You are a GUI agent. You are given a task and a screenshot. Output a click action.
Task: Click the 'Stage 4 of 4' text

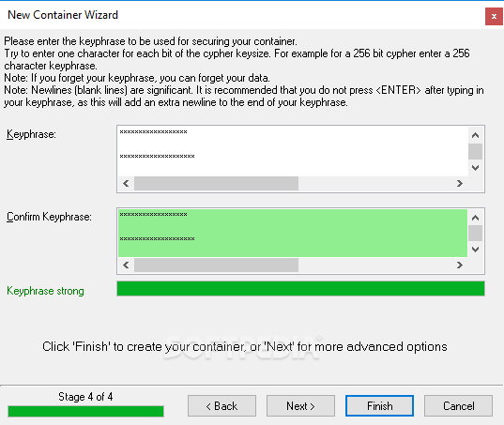click(x=85, y=397)
